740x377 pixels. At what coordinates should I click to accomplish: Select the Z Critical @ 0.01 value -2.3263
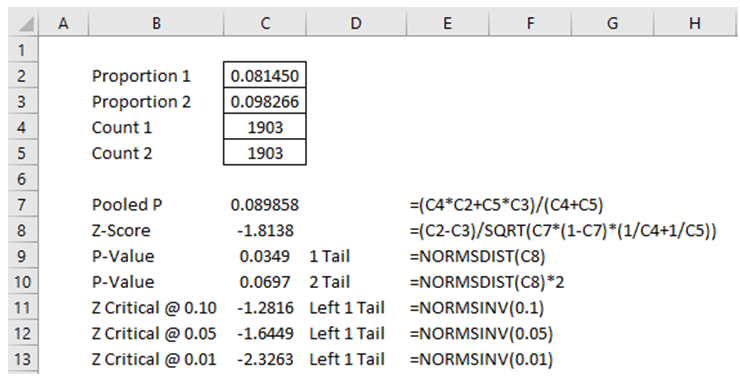[x=265, y=360]
